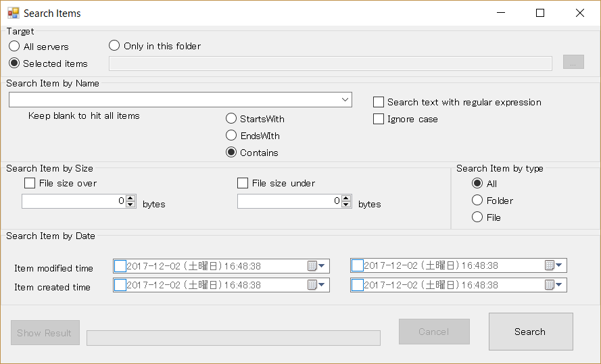This screenshot has width=601, height=364.
Task: Expand the search name dropdown list
Action: [x=345, y=100]
